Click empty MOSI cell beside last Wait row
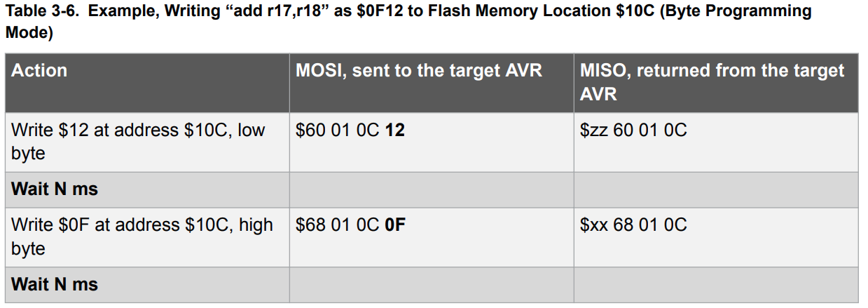 click(432, 285)
